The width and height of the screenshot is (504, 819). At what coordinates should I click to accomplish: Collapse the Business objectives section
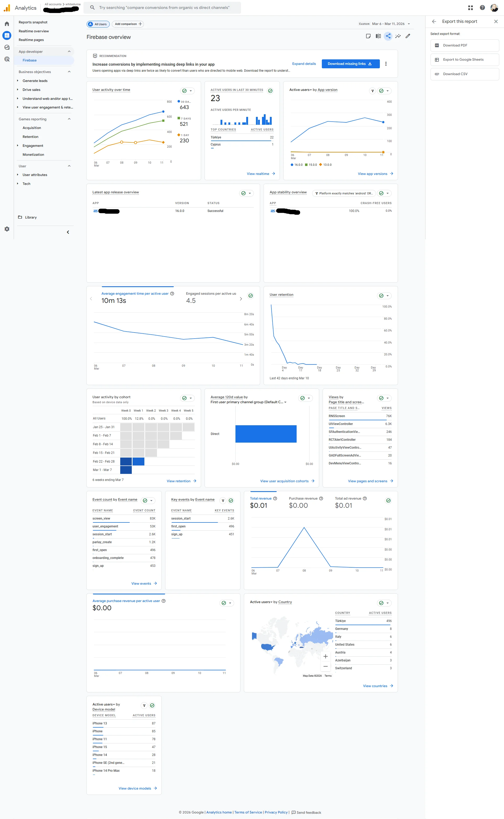69,72
